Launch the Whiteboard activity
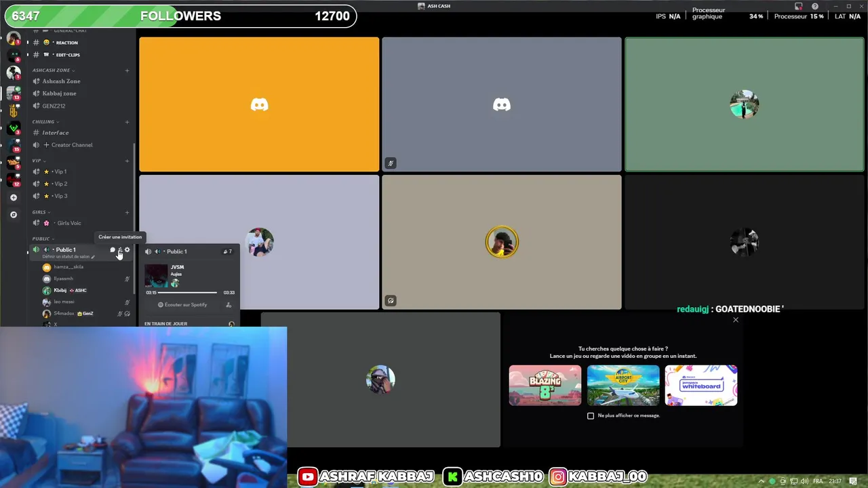This screenshot has width=868, height=488. click(701, 386)
